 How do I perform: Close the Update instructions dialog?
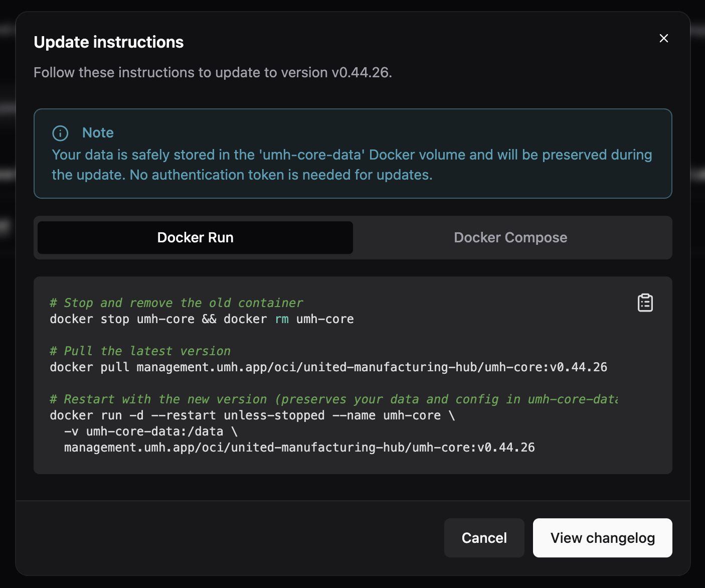tap(663, 38)
